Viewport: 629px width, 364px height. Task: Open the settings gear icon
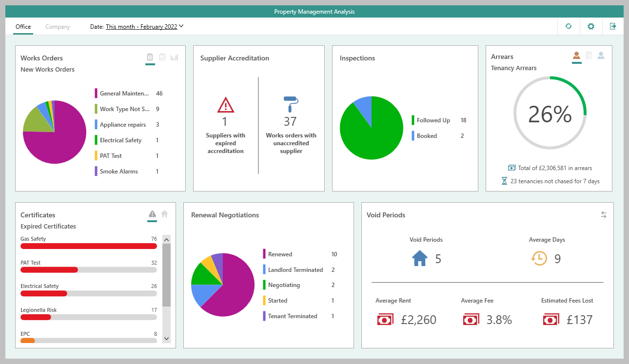(591, 26)
